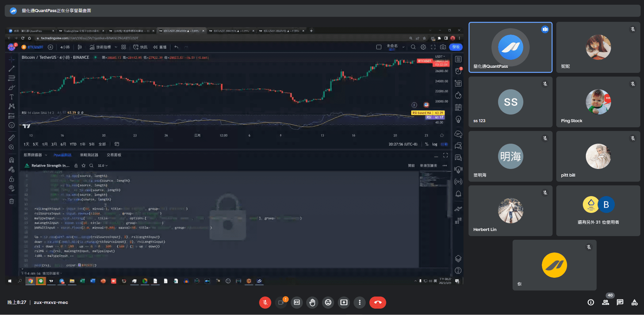644x315 pixels.
Task: Create a 快訊 alert
Action: point(140,47)
